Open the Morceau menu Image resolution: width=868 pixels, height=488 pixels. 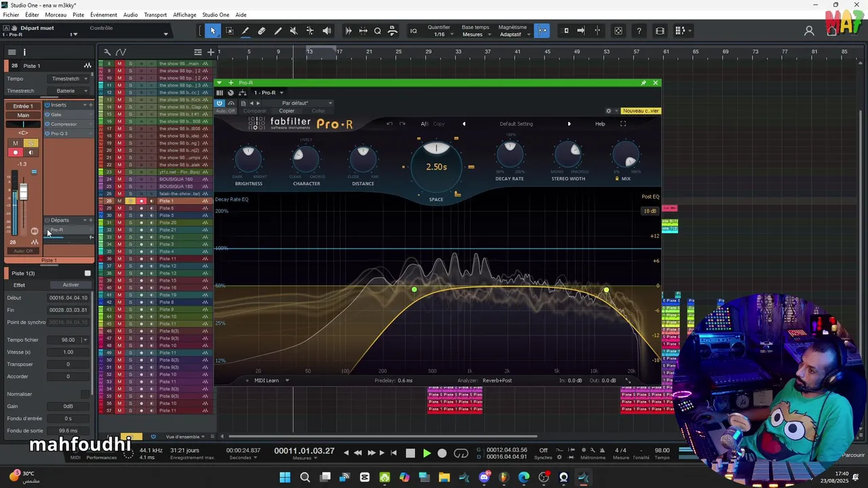[x=56, y=15]
